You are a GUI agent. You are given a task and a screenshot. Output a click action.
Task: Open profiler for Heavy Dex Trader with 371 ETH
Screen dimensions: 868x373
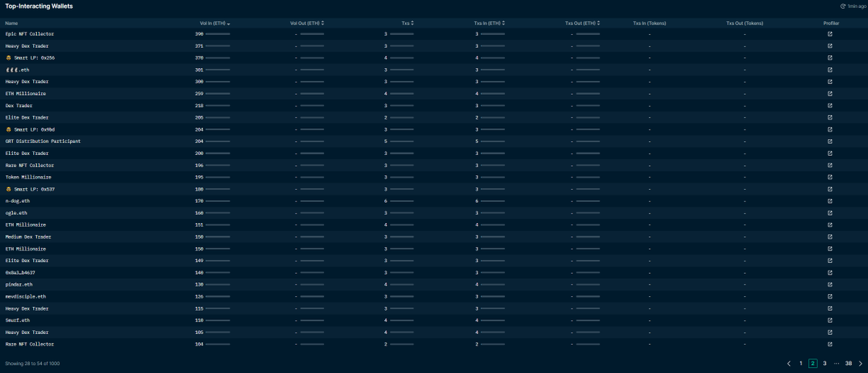click(x=830, y=46)
